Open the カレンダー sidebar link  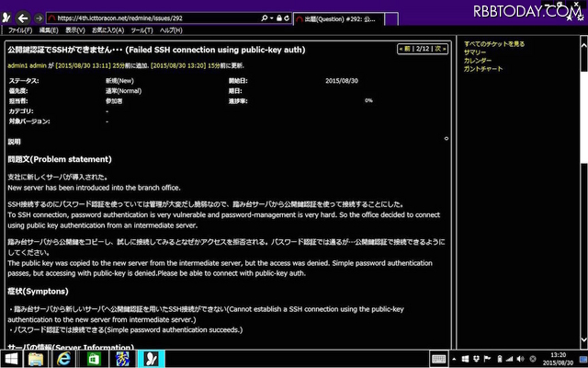click(478, 61)
